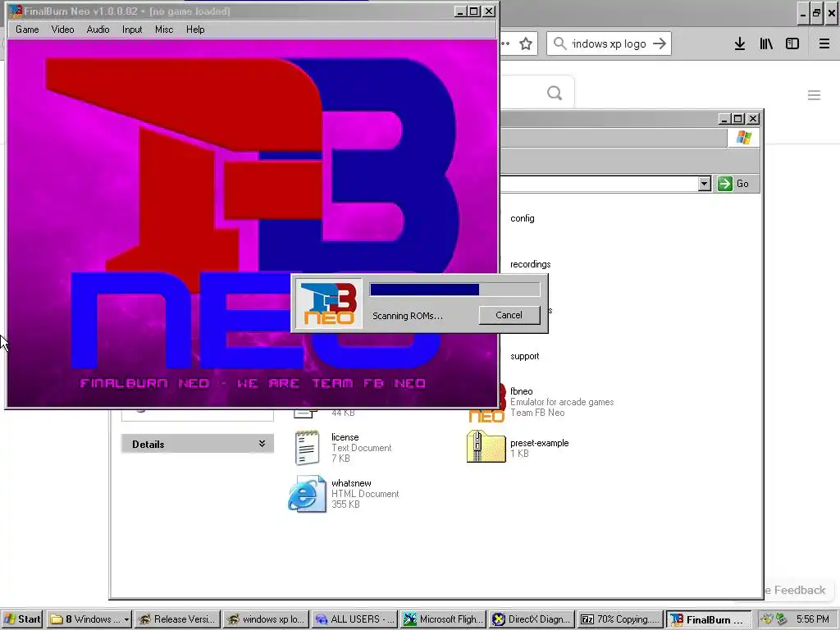Switch to the 'Release Versi...' taskbar window
This screenshot has height=630, width=840.
[177, 619]
